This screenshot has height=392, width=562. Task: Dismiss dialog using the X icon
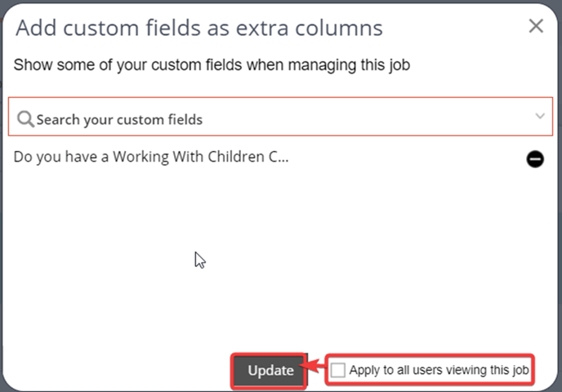tap(536, 26)
